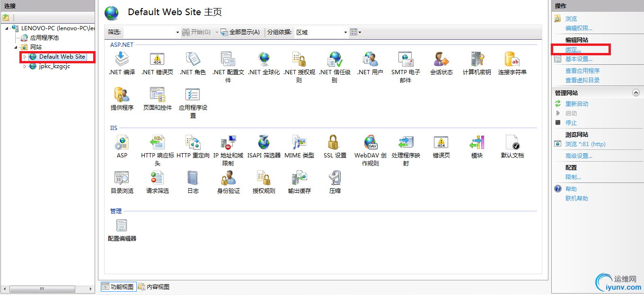Open the 输出缓存 feature icon

(299, 178)
